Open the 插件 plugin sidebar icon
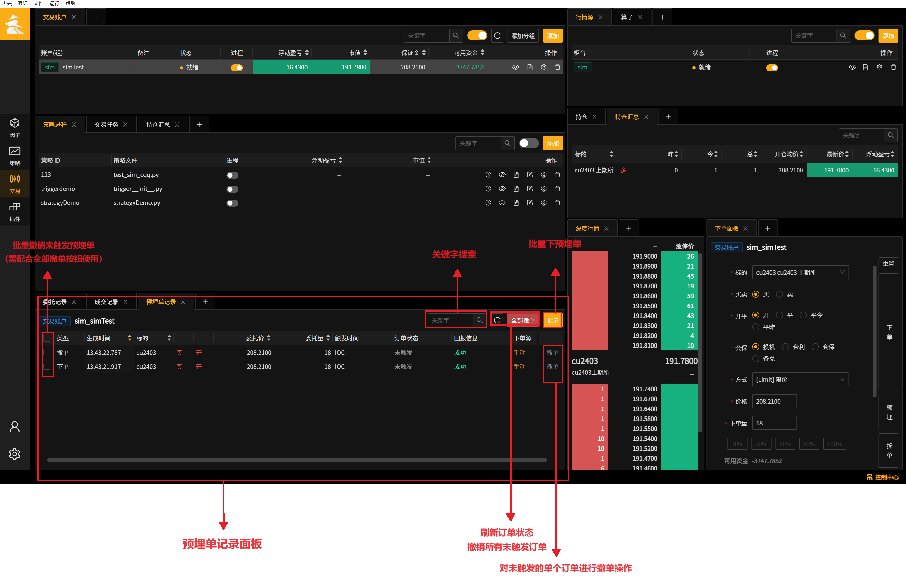The width and height of the screenshot is (906, 588). (15, 212)
